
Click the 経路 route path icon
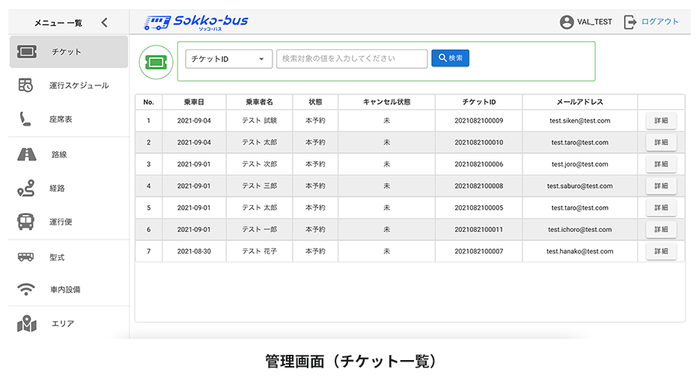(x=26, y=188)
